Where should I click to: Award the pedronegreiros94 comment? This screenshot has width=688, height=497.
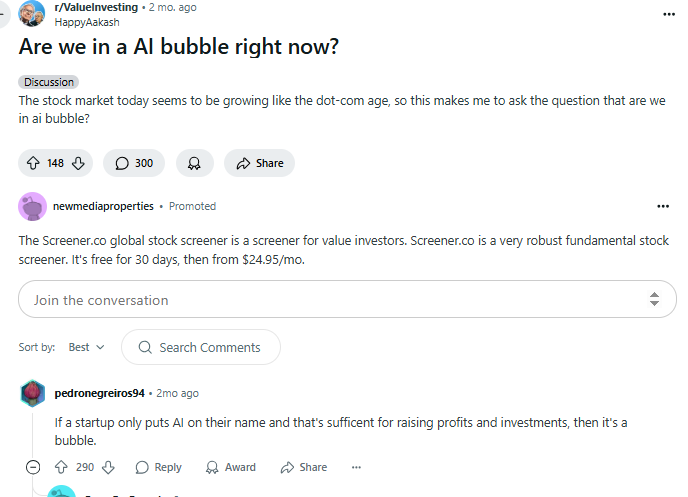[x=230, y=467]
